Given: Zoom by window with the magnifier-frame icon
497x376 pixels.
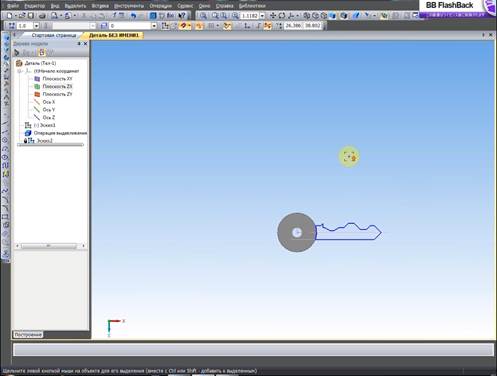Looking at the screenshot, I should pos(203,16).
